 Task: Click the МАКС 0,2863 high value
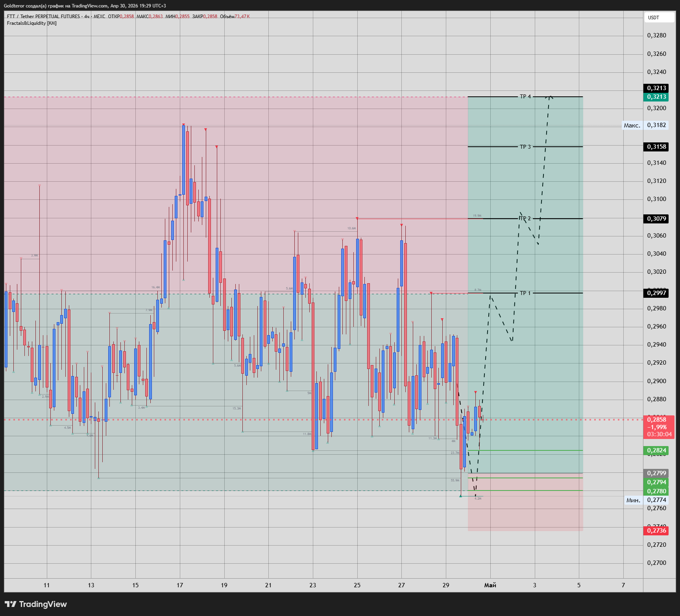tap(150, 17)
